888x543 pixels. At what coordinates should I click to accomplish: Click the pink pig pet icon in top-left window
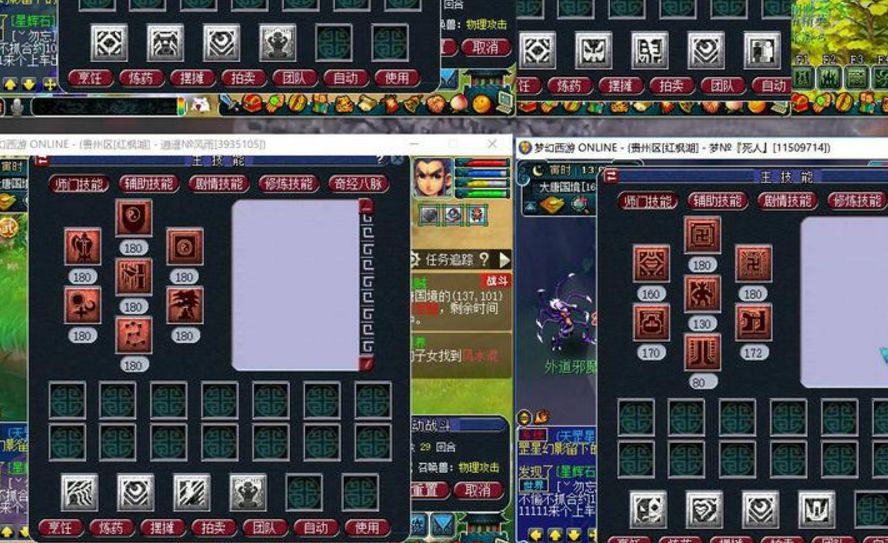coord(200,105)
